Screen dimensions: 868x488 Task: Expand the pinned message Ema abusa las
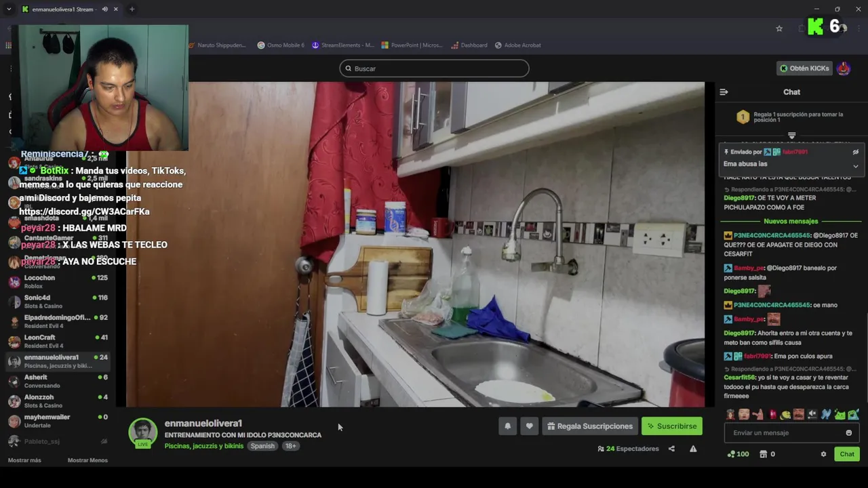point(855,166)
